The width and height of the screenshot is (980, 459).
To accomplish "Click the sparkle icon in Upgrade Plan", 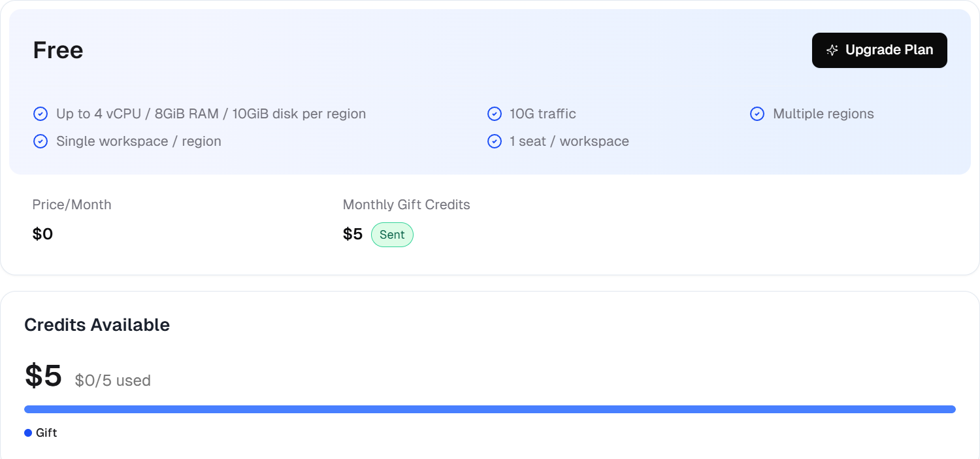I will (832, 50).
